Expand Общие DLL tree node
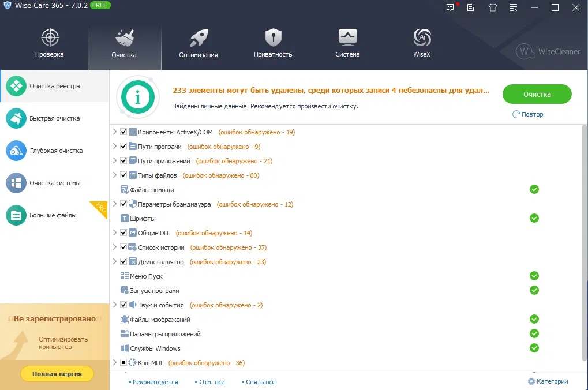Screen dimensions: 588x390 coord(115,232)
